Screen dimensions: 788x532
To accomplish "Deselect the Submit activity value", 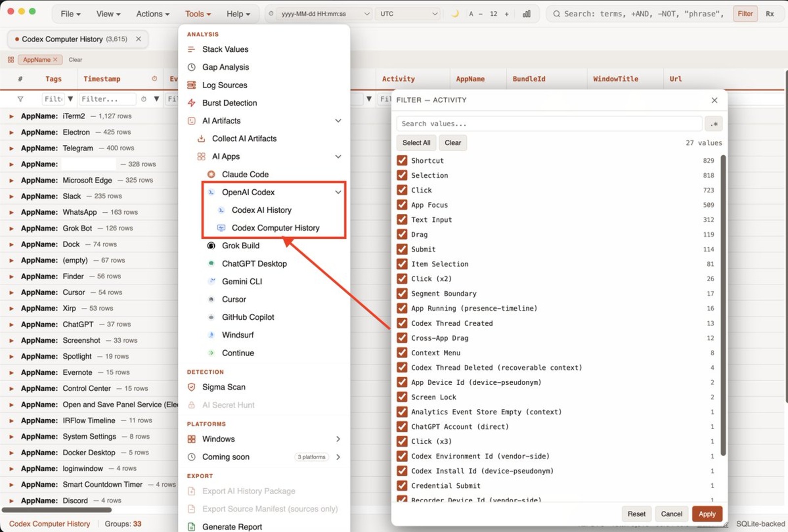I will point(402,249).
